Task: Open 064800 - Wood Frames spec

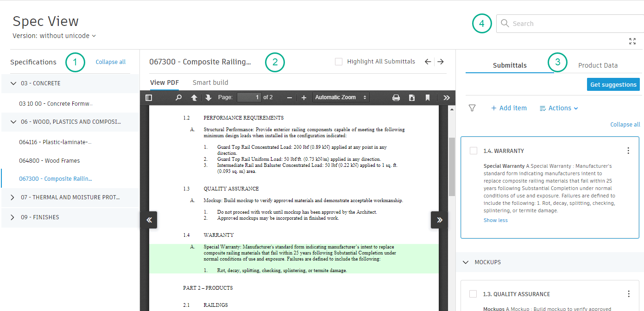Action: pos(50,160)
